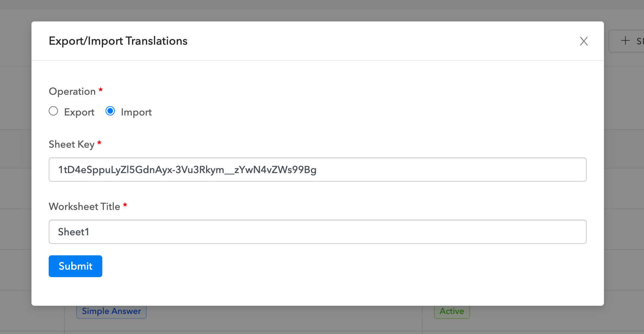Click the dialog heading "Export/Import Translations"
The width and height of the screenshot is (644, 334).
(118, 41)
